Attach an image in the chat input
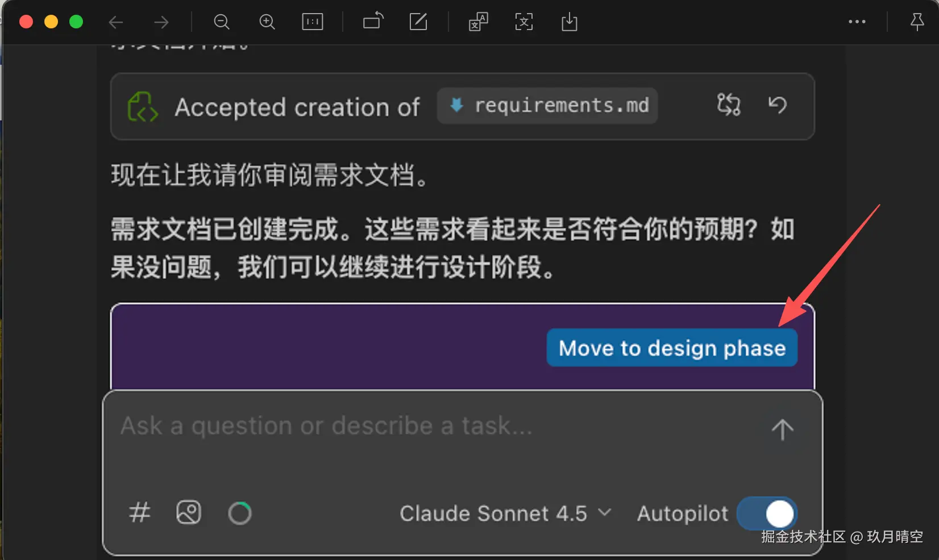 (x=188, y=513)
